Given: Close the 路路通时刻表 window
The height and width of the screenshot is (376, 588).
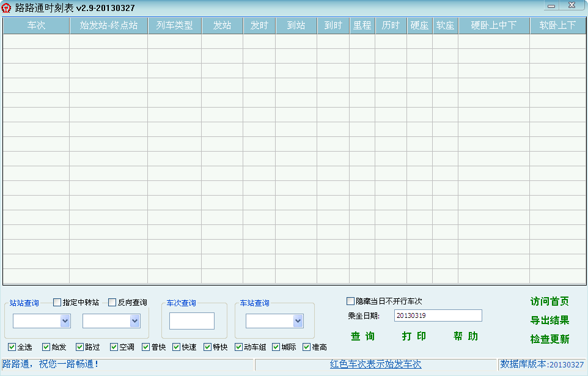Looking at the screenshot, I should (x=572, y=6).
